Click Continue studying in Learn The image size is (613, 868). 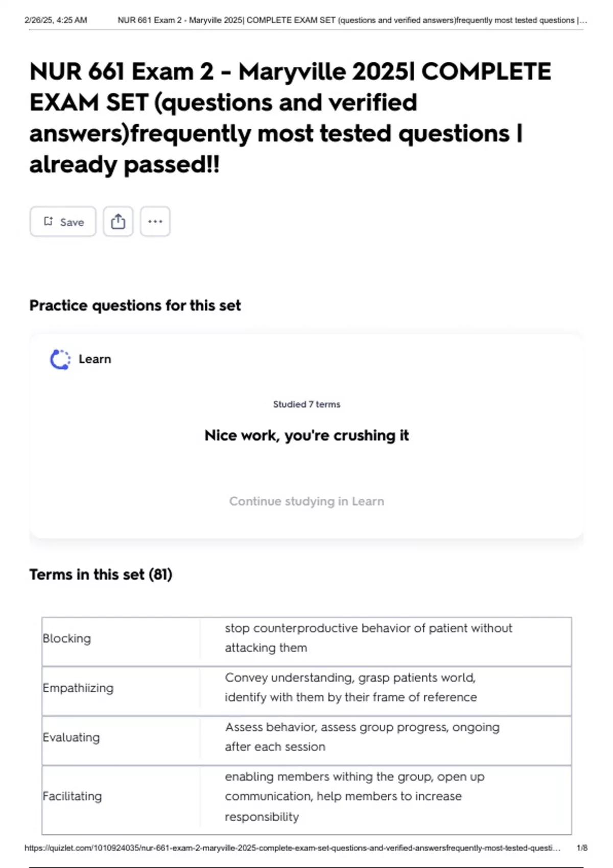click(x=306, y=501)
